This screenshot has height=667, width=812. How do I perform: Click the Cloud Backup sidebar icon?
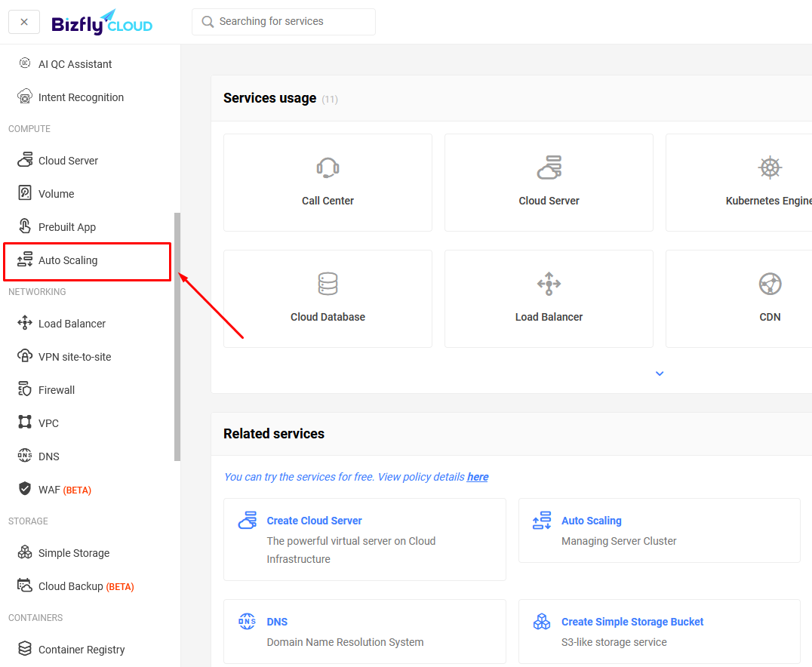click(25, 586)
